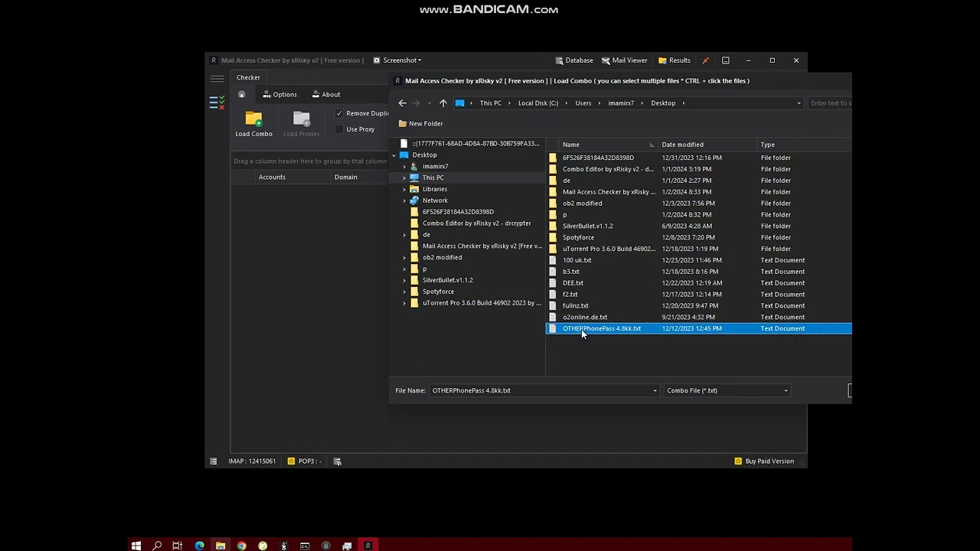Select the file 100 uk.txt
The height and width of the screenshot is (551, 980).
coord(577,260)
